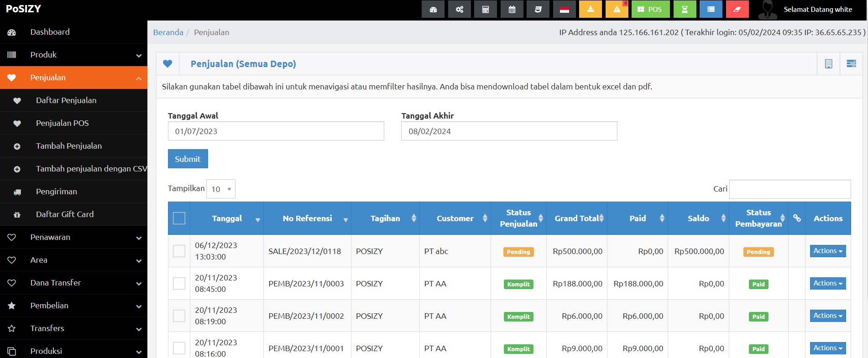Open Daftar Penjualan in sidebar
Viewport: 868px width, 358px height.
(66, 100)
